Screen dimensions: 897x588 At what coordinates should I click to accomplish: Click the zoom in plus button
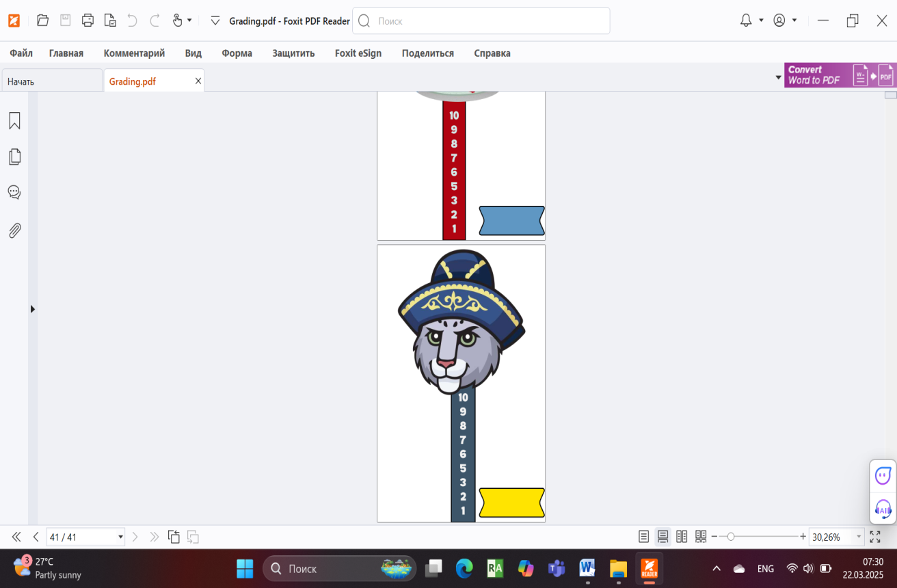(x=803, y=537)
